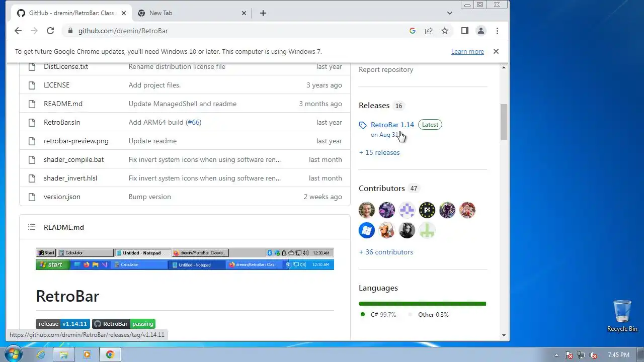Open the LICENSE file

(x=56, y=85)
